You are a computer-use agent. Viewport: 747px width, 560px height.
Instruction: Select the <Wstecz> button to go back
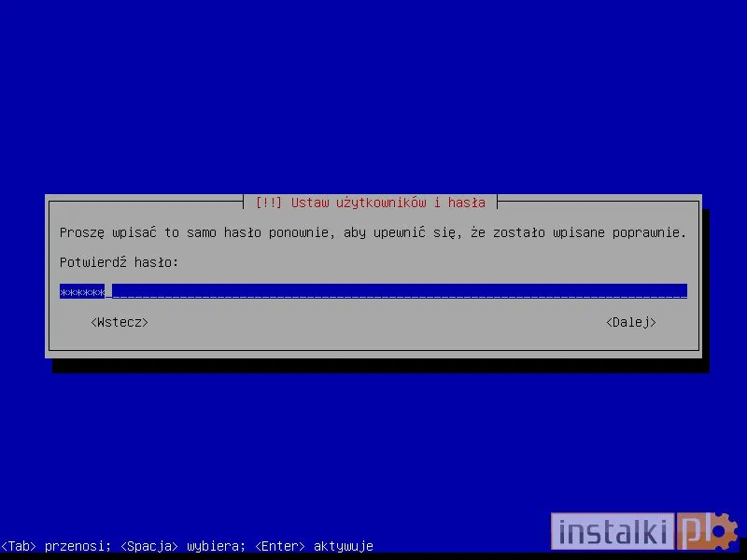pyautogui.click(x=117, y=322)
